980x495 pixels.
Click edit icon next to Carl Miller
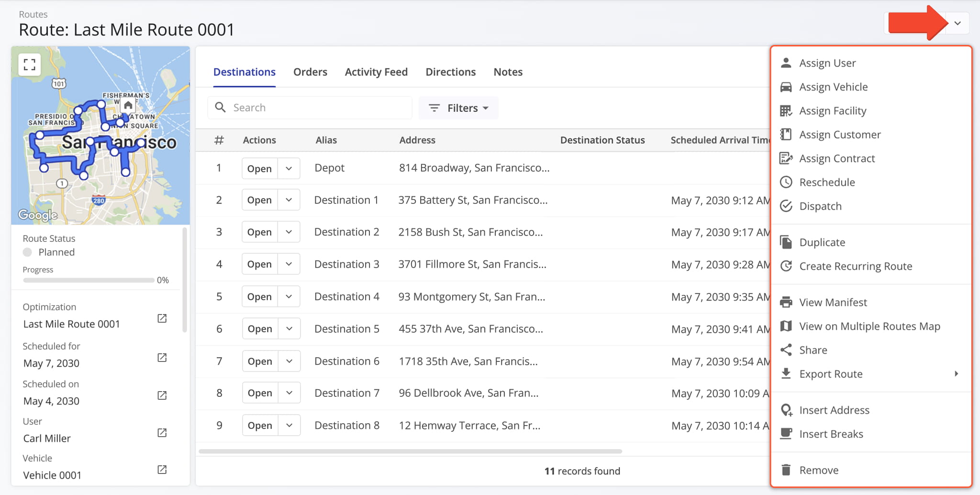tap(162, 433)
